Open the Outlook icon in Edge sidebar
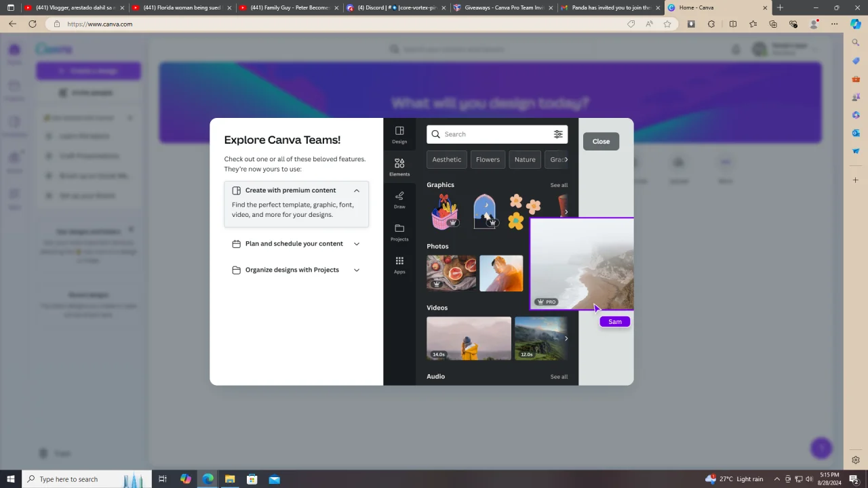 (x=856, y=133)
